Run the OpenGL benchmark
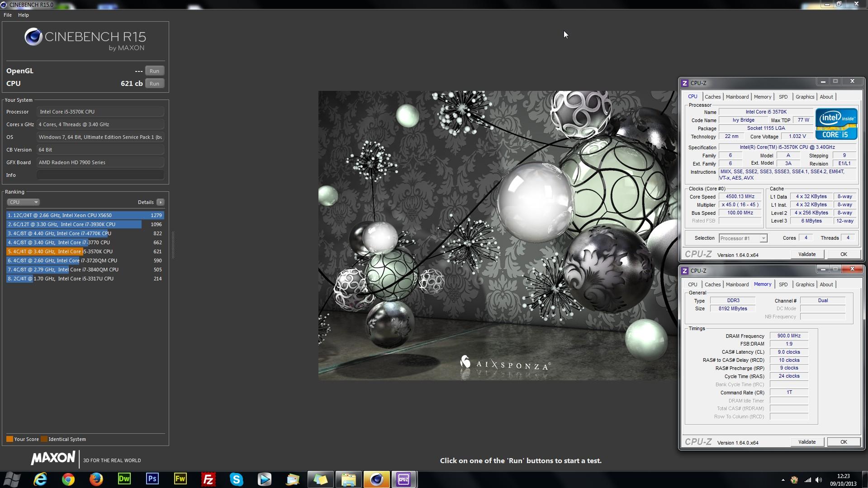The width and height of the screenshot is (868, 488). coord(155,71)
